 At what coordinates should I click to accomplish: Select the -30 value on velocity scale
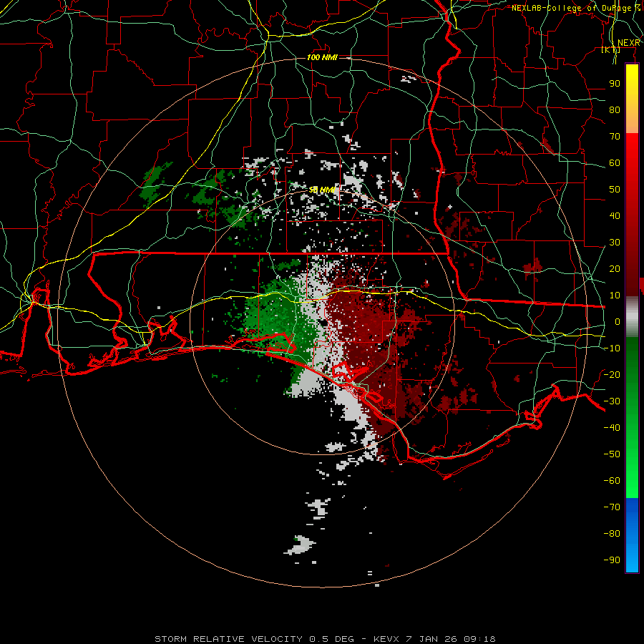coord(612,401)
